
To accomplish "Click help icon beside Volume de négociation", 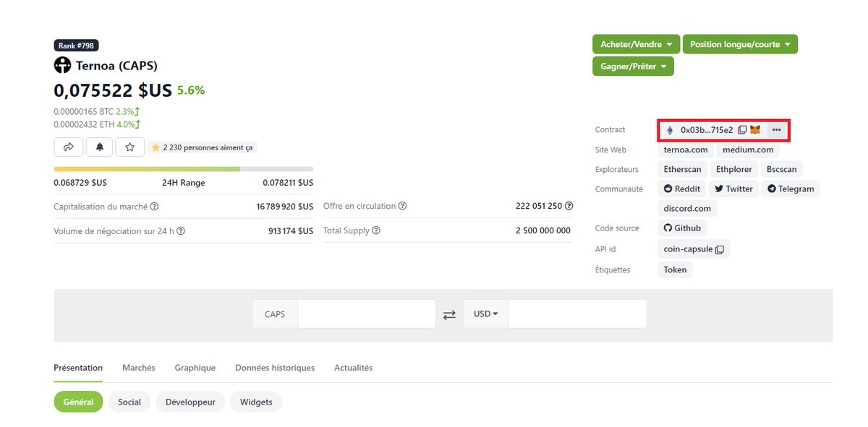I will tap(181, 231).
